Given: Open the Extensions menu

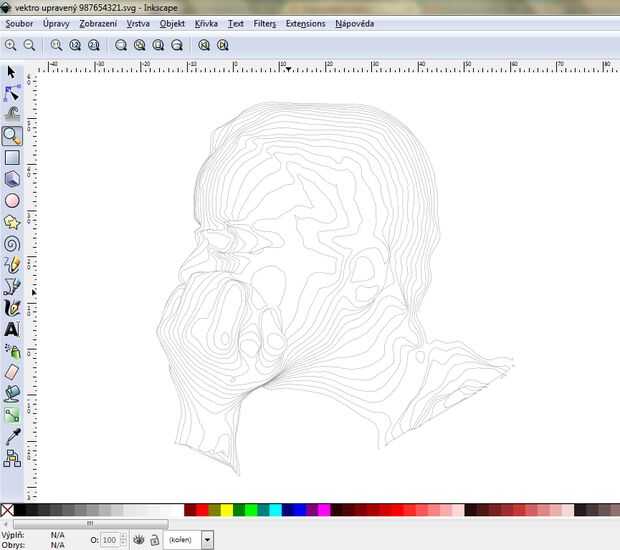Looking at the screenshot, I should 305,23.
